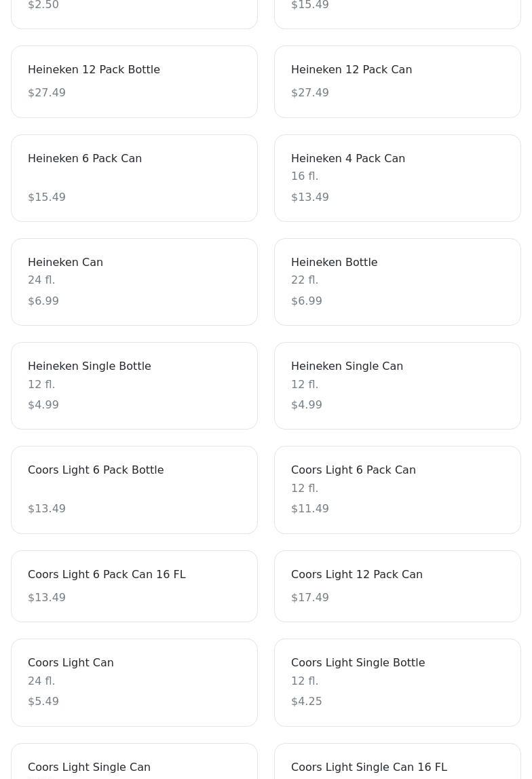This screenshot has width=532, height=779.
Task: Choose the Heineken 6 Pack Can item
Action: point(134,178)
